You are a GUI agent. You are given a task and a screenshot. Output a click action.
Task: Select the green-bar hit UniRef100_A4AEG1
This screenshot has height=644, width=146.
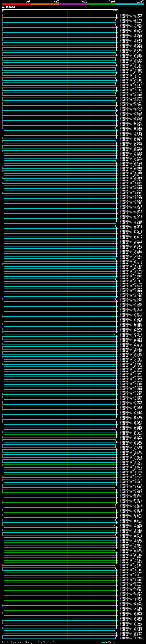(131, 434)
